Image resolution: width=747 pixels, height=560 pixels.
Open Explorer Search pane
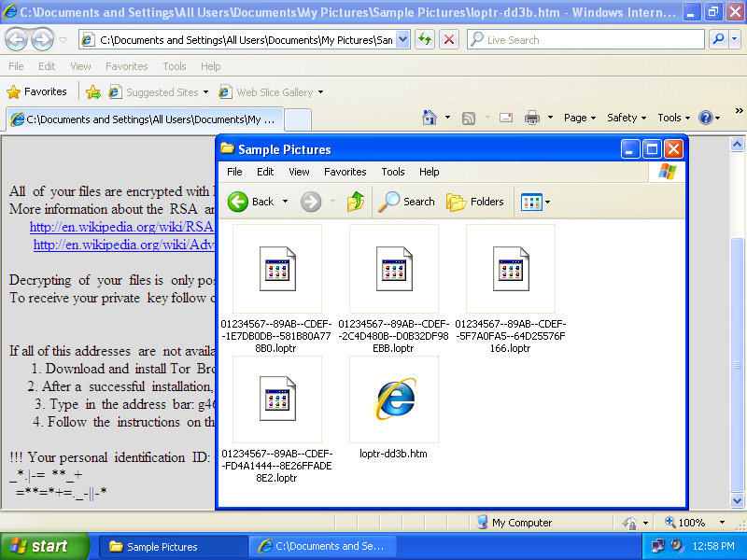(407, 202)
